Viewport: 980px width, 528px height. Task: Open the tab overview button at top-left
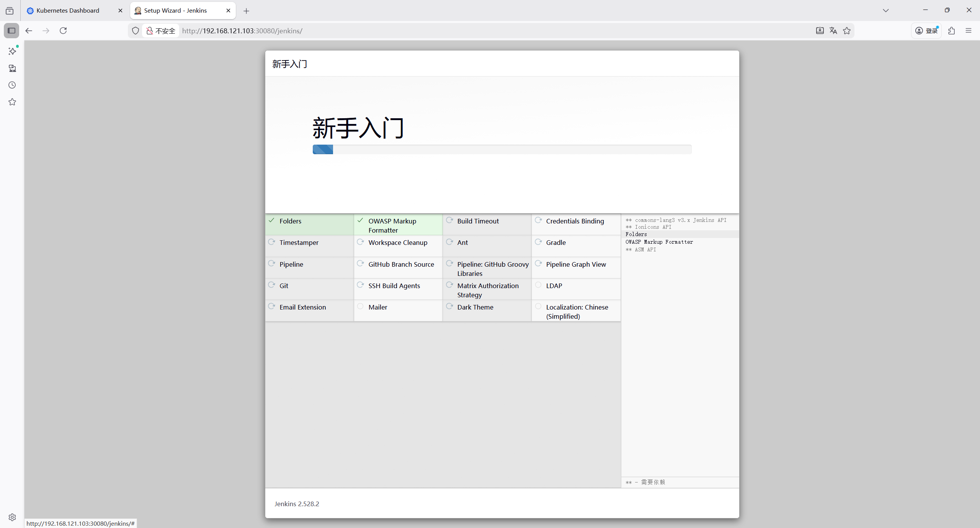[x=10, y=11]
